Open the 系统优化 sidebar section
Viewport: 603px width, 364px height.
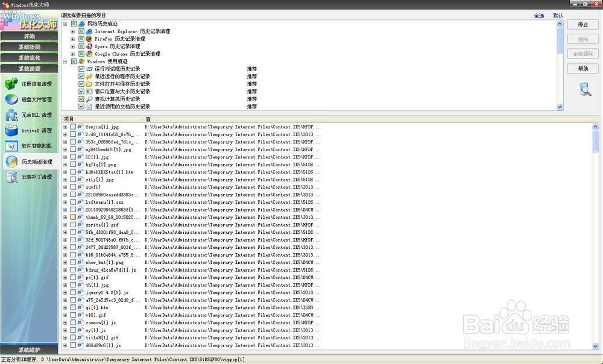click(x=29, y=58)
